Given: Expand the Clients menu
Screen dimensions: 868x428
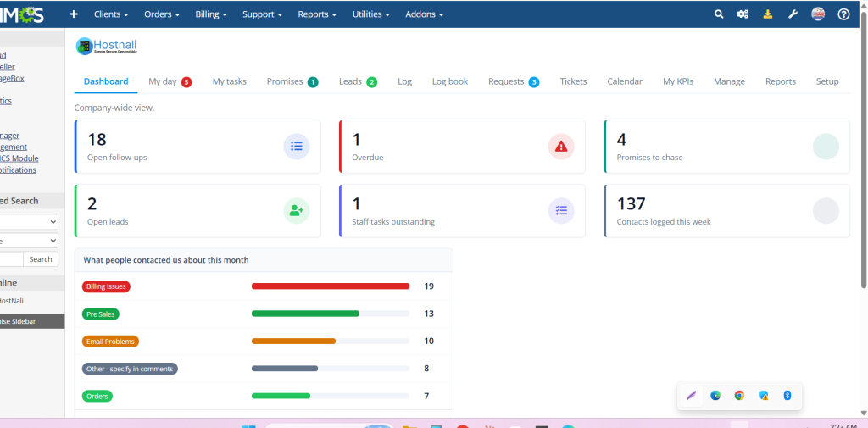Looking at the screenshot, I should [x=111, y=14].
